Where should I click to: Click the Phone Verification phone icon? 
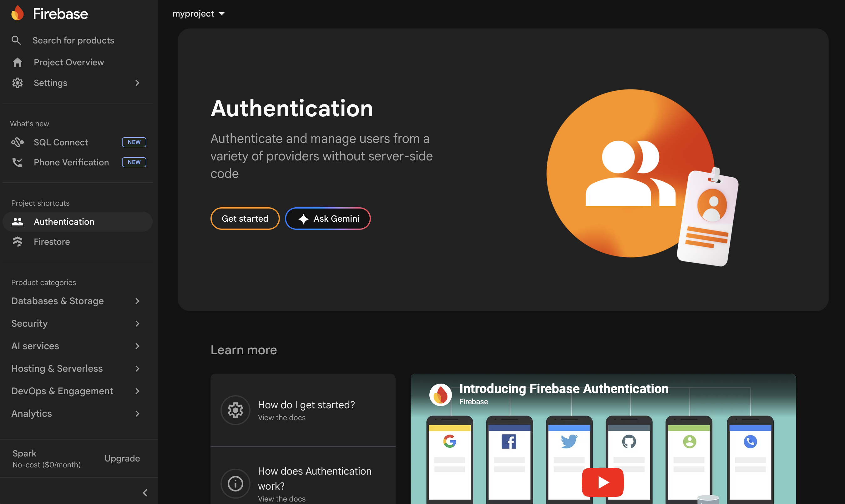pos(17,162)
